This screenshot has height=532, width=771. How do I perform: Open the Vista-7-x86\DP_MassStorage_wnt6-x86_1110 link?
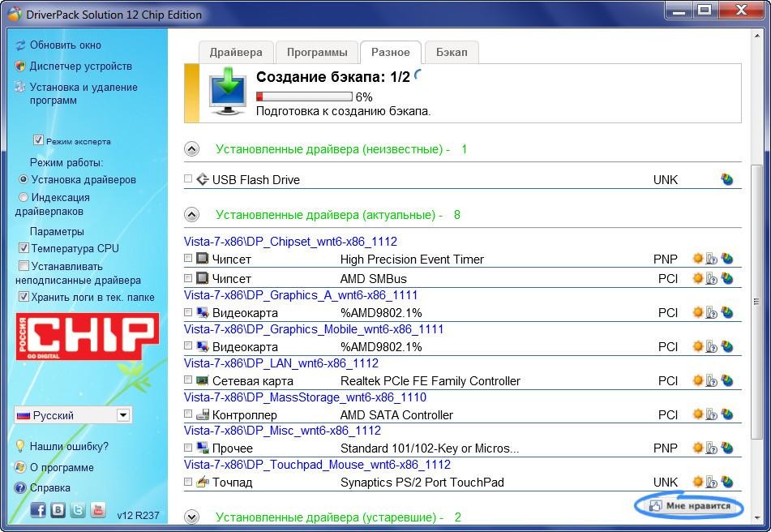coord(305,397)
